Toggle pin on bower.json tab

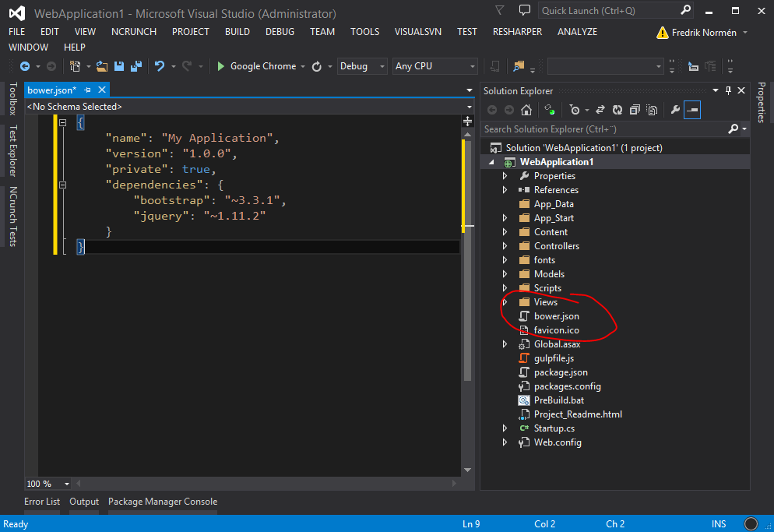point(87,90)
